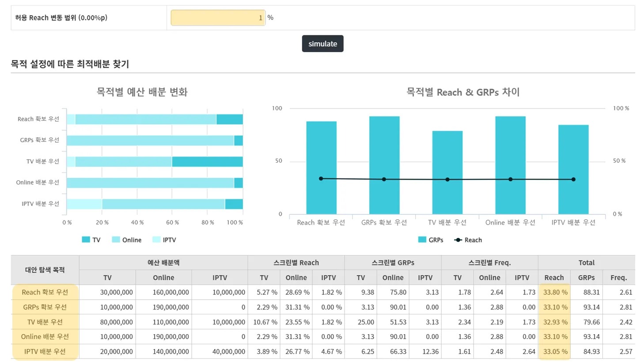
Task: Click GRPs column for IPTV 배분 우선
Action: pyautogui.click(x=573, y=169)
